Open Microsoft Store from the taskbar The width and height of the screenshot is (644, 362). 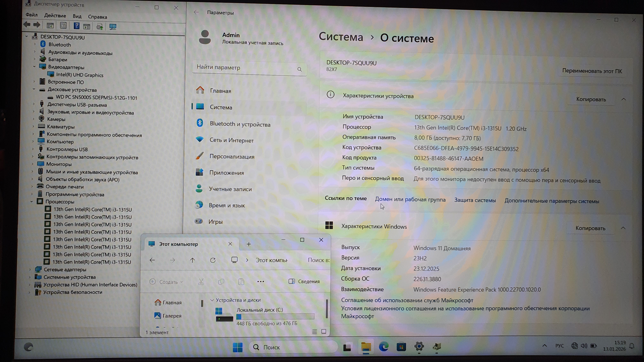[x=401, y=347]
